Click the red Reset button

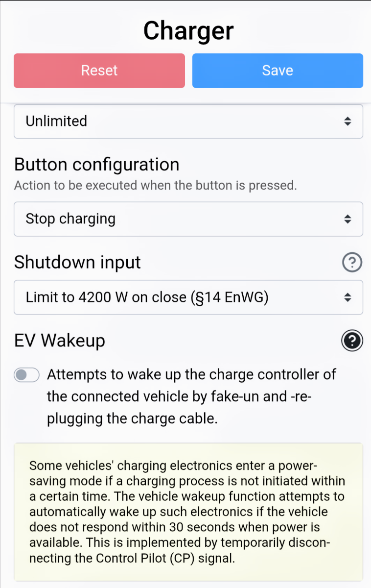click(x=99, y=71)
